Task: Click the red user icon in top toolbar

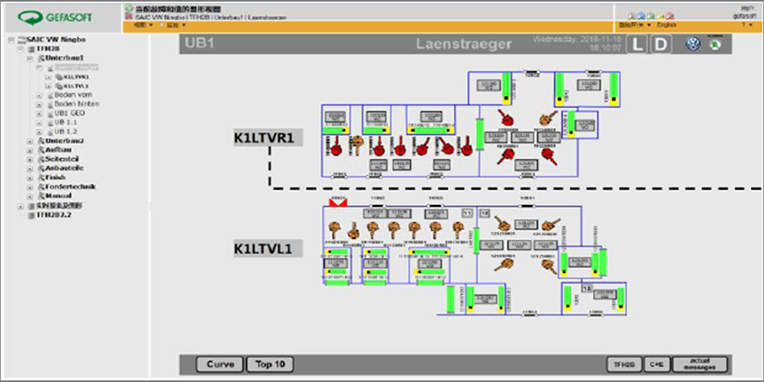Action: tap(669, 16)
